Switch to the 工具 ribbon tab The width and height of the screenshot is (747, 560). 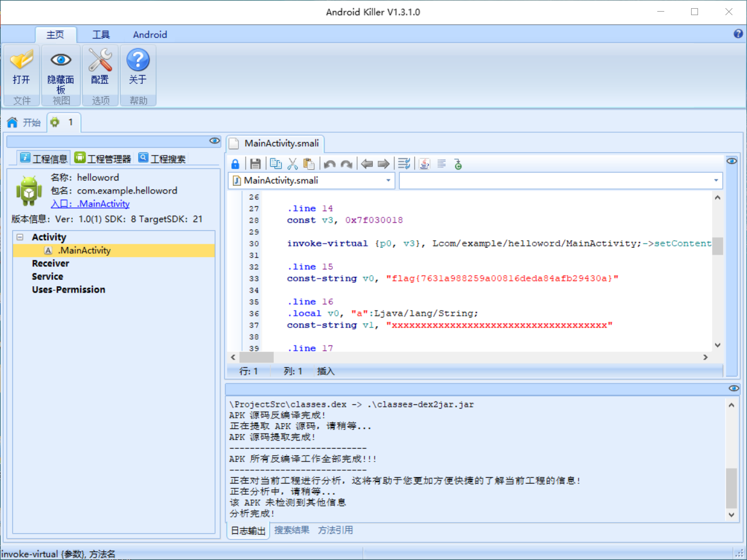click(101, 34)
